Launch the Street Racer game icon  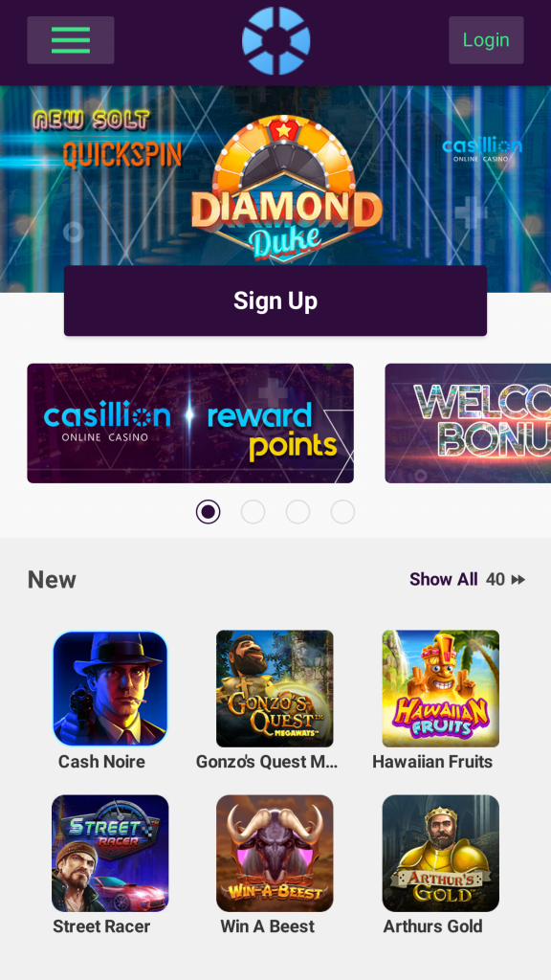pos(110,853)
